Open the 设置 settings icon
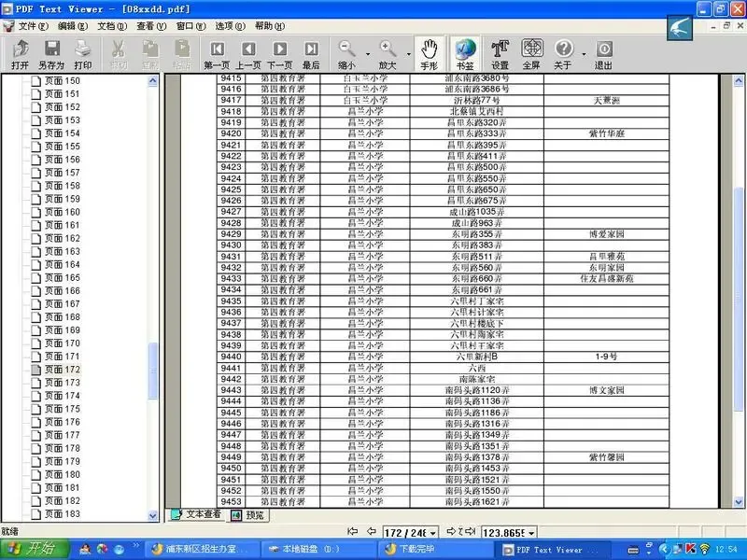747x560 pixels. click(500, 54)
